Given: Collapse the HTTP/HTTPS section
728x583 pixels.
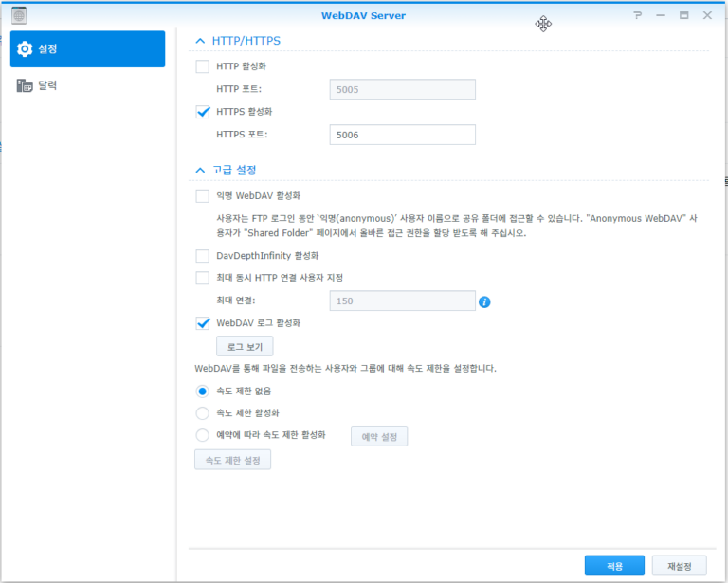Looking at the screenshot, I should [200, 41].
